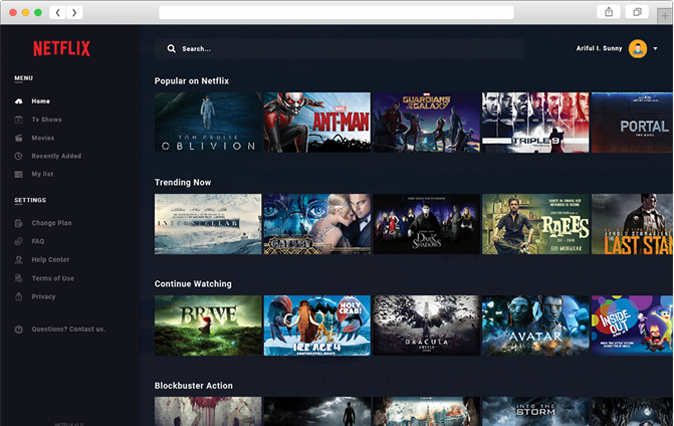674x426 pixels.
Task: Expand the profile dropdown arrow
Action: [x=656, y=49]
